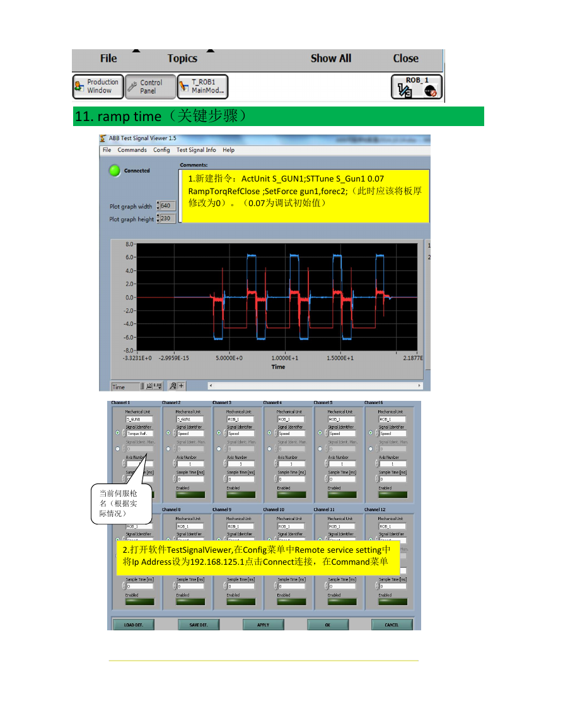The width and height of the screenshot is (563, 728).
Task: Click the graph zoom magnifier tool
Action: pyautogui.click(x=173, y=386)
